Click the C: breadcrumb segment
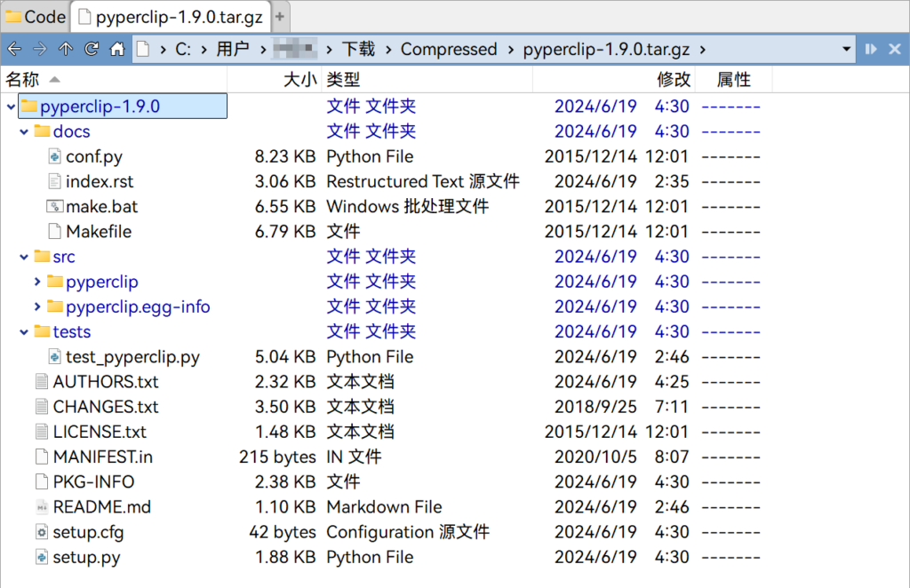The width and height of the screenshot is (910, 588). pos(183,49)
